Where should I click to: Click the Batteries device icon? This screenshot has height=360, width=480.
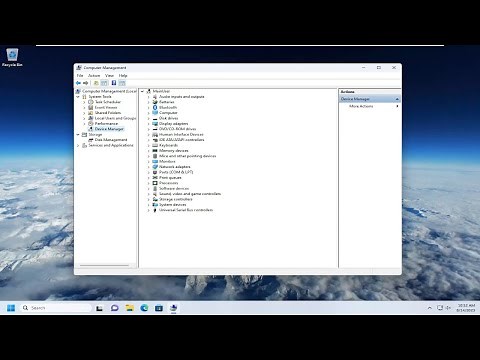[x=155, y=102]
